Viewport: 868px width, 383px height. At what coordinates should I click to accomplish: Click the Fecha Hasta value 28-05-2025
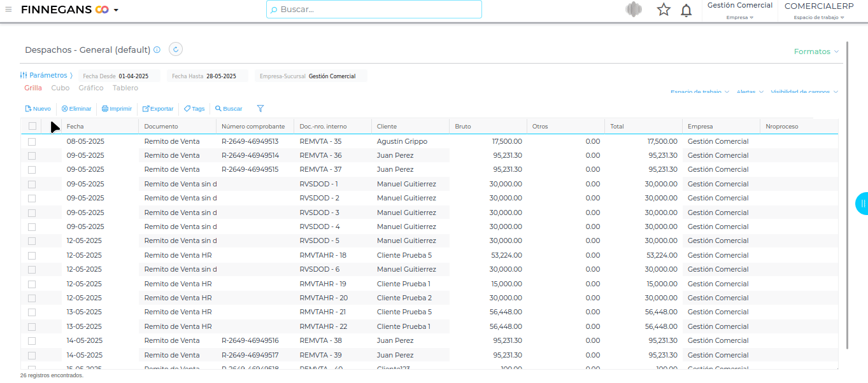point(221,76)
